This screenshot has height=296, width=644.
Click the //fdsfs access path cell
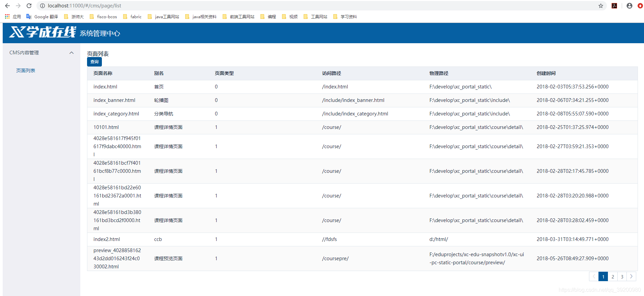click(x=330, y=239)
